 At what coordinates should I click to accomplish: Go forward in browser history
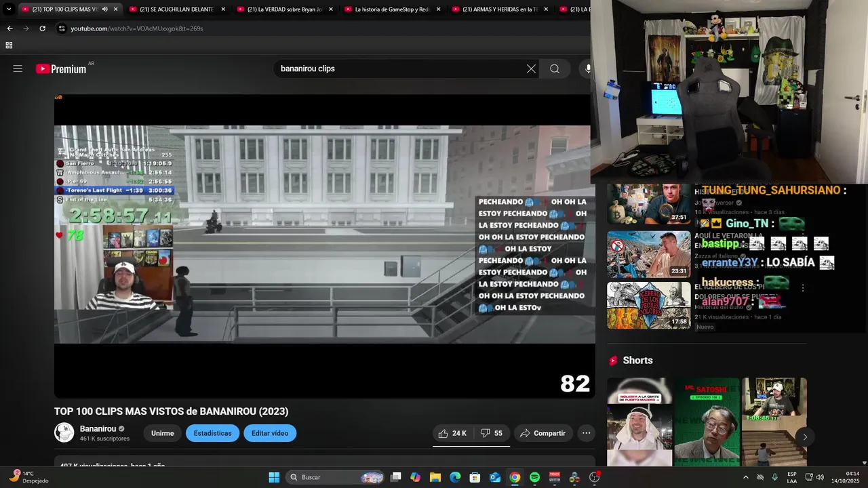click(26, 28)
